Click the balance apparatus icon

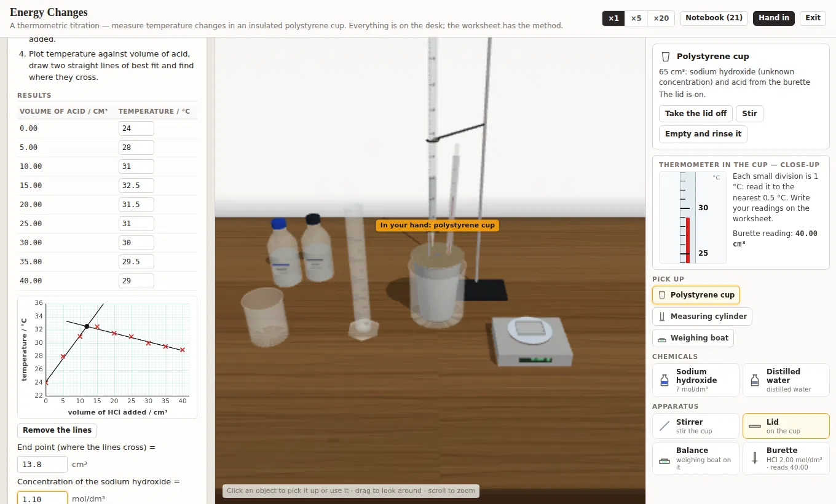[x=664, y=460]
